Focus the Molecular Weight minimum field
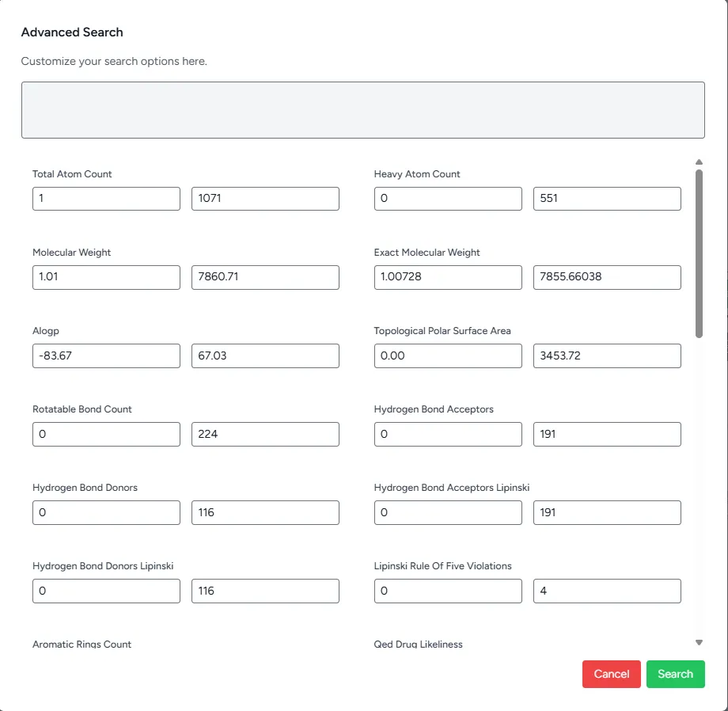This screenshot has width=728, height=711. click(106, 277)
